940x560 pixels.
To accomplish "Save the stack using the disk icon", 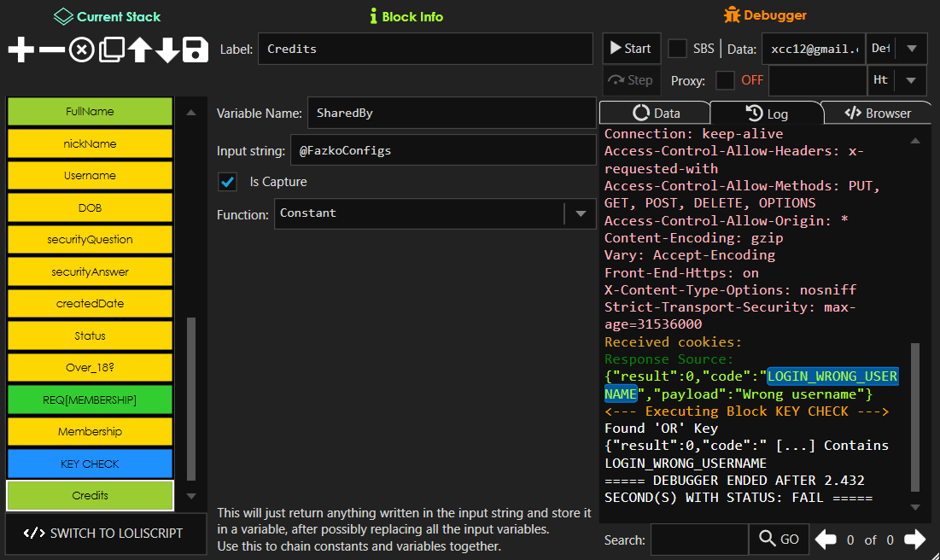I will pyautogui.click(x=195, y=50).
